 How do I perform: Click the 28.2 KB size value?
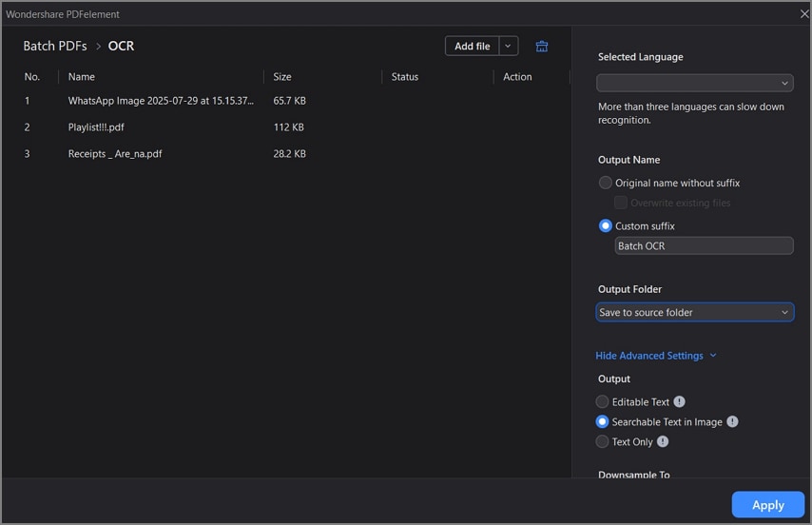(289, 154)
